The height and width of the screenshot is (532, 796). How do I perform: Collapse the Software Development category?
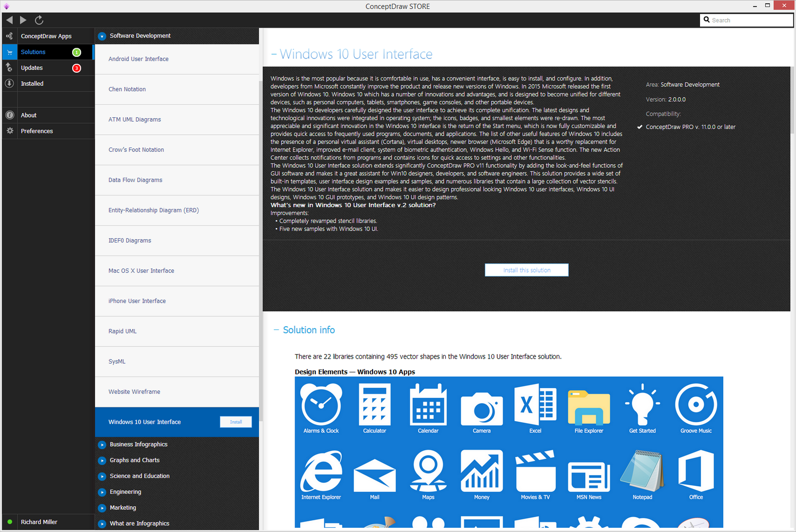102,36
